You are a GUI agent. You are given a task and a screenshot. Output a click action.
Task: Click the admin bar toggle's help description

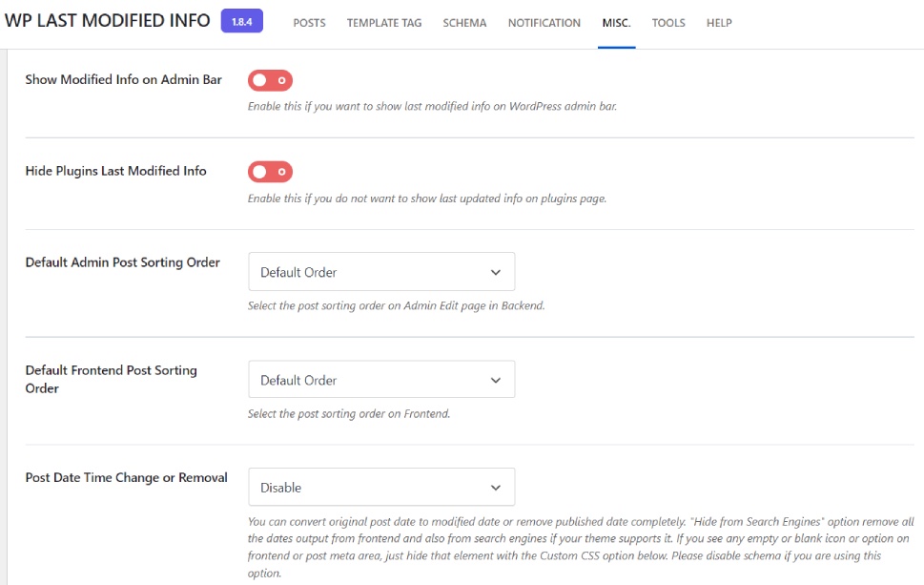pyautogui.click(x=432, y=107)
